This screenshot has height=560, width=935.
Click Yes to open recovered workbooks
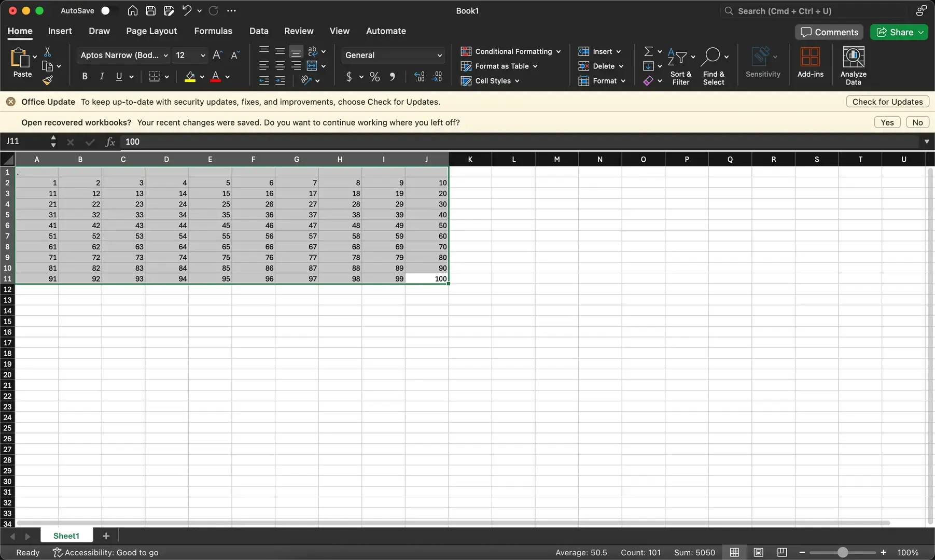coord(887,122)
